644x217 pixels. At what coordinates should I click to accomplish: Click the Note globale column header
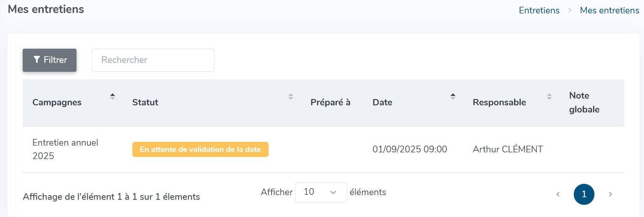(x=584, y=102)
